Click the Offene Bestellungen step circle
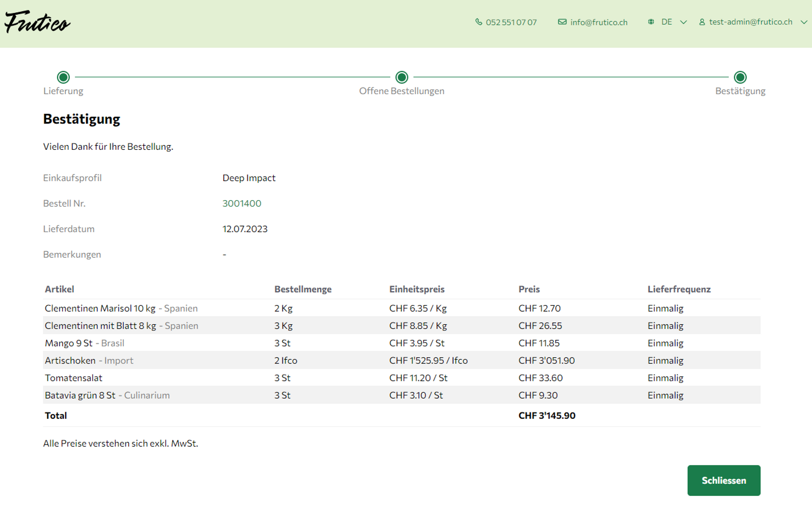This screenshot has width=812, height=506. pos(402,77)
